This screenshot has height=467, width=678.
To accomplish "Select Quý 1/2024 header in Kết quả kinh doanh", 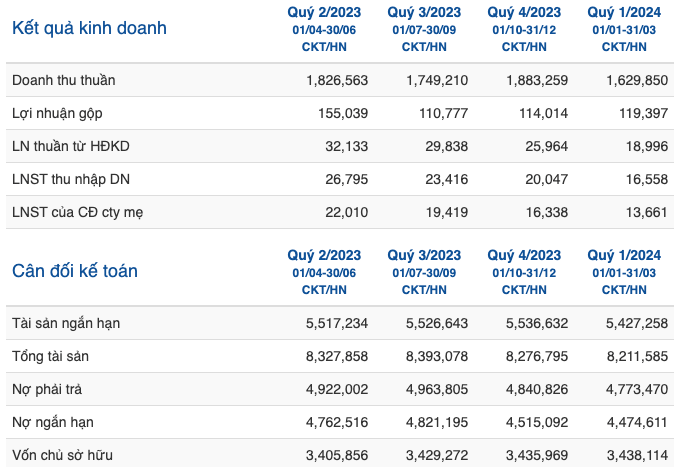I will [624, 12].
